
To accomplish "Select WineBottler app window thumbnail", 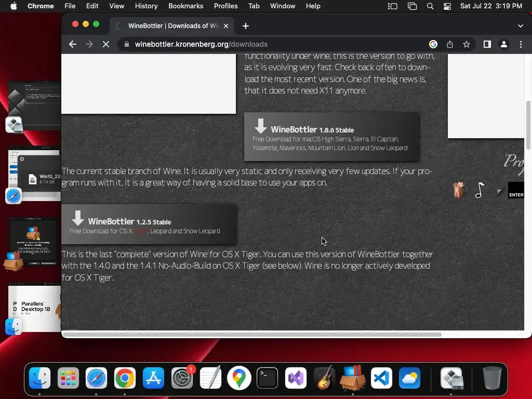I will (x=34, y=242).
